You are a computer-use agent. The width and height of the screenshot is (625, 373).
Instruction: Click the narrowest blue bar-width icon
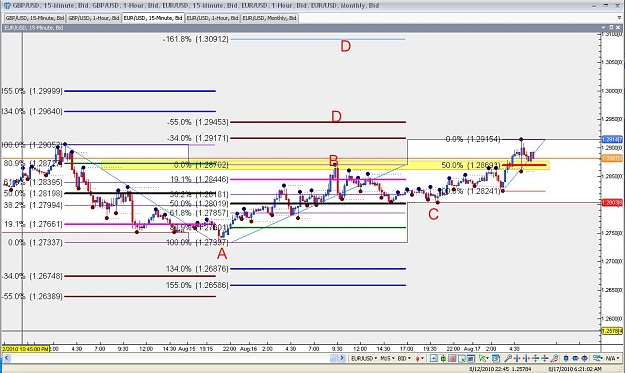566,358
